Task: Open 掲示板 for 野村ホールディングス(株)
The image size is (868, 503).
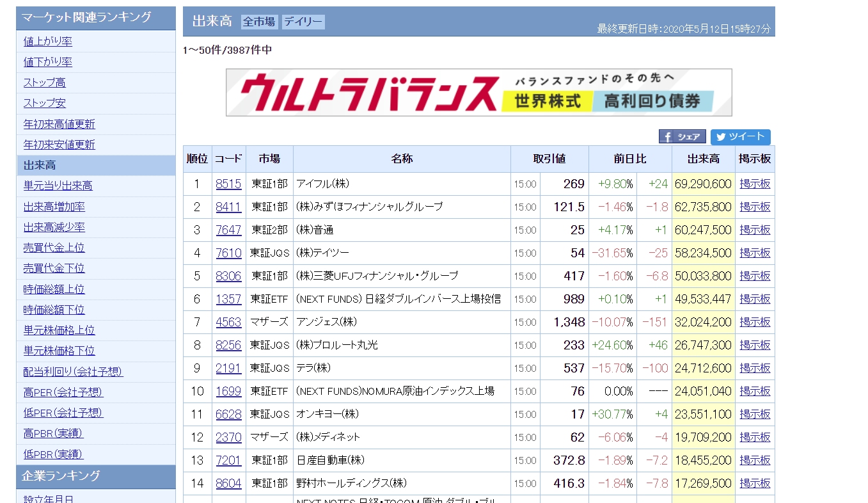Action: coord(755,483)
